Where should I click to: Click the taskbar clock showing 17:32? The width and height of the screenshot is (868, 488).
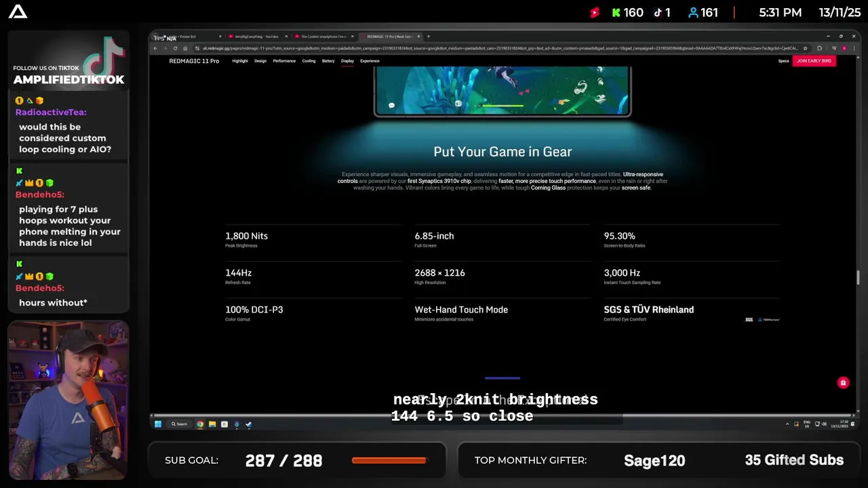click(x=838, y=424)
